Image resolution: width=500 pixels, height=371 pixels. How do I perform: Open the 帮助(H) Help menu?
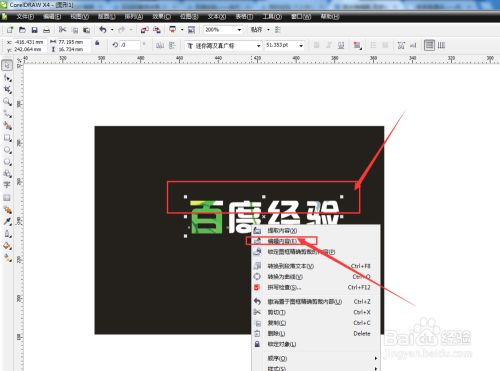330,16
